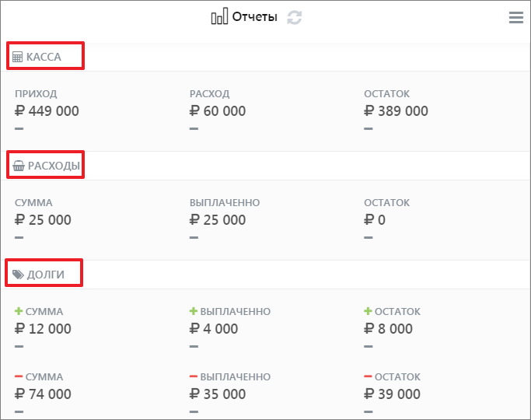Select the Касса Расход amount ₽ 60 000
The image size is (531, 420).
coord(218,111)
